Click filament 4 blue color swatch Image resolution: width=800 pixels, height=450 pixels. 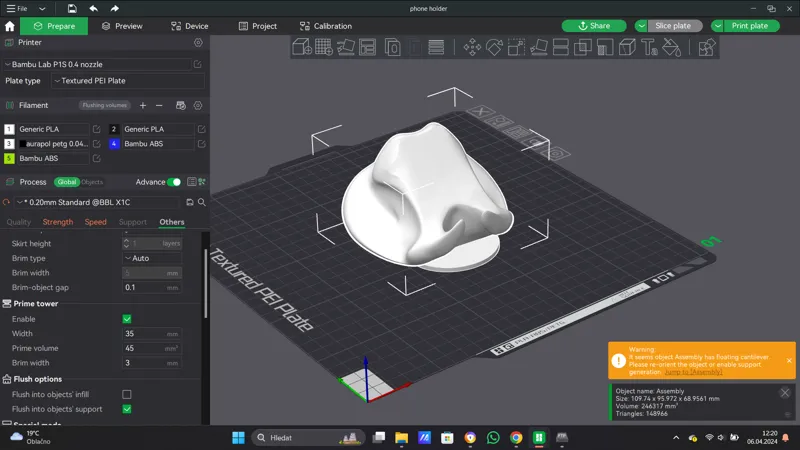(x=114, y=144)
